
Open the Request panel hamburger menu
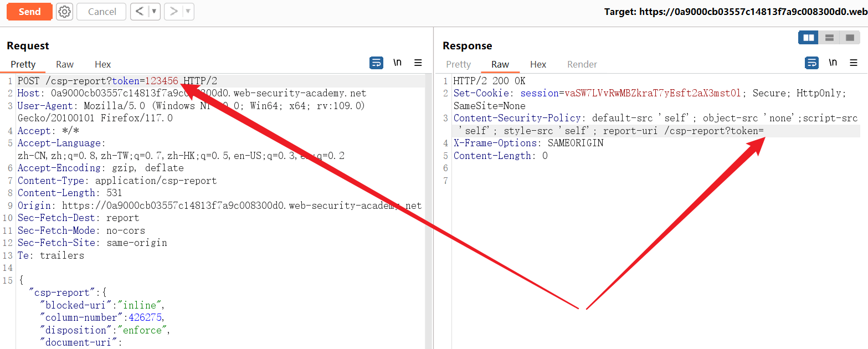point(418,63)
